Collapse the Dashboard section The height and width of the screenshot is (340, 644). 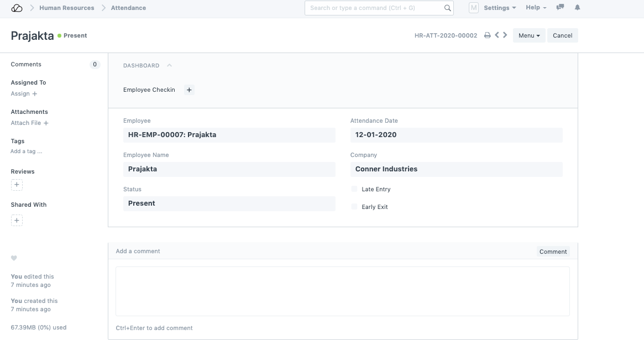coord(169,65)
